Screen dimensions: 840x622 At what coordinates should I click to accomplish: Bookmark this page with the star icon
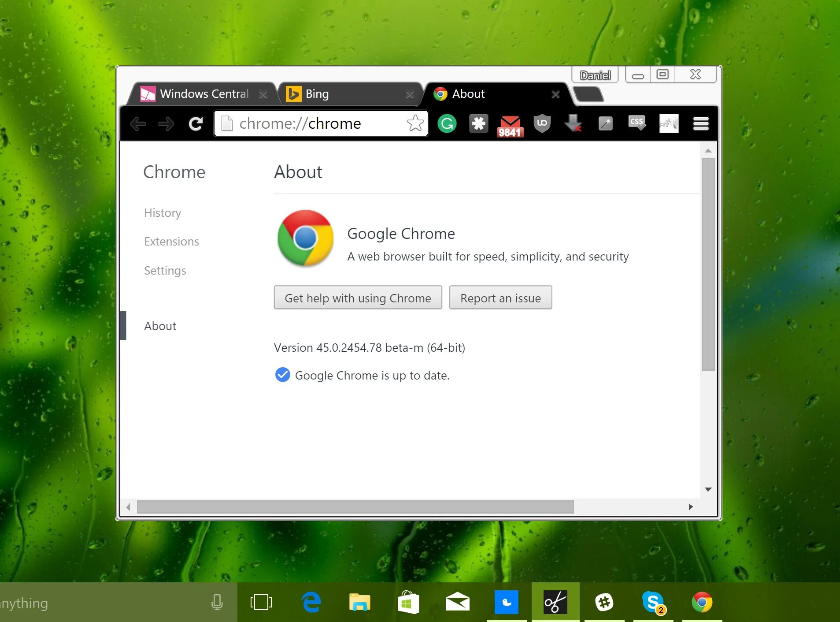(415, 123)
